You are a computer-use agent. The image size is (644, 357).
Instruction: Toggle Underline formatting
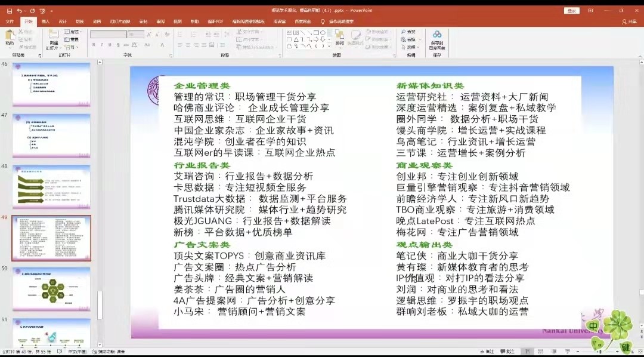[110, 45]
